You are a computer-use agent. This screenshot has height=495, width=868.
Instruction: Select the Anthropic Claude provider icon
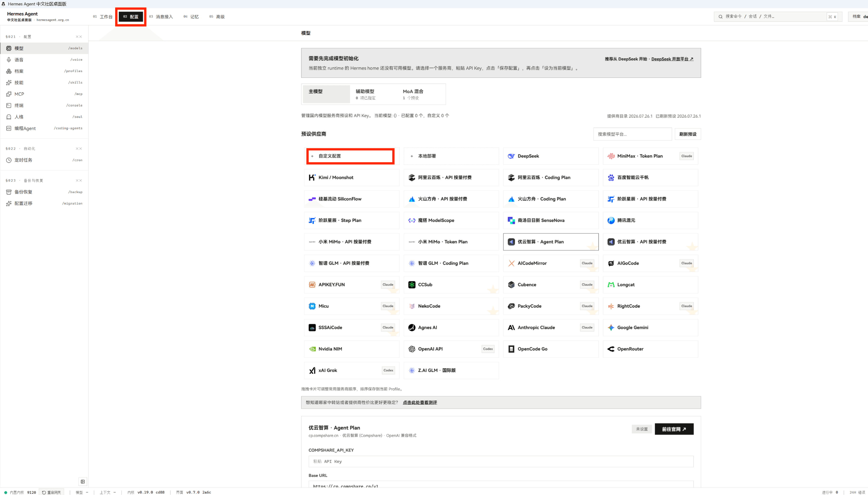[511, 327]
